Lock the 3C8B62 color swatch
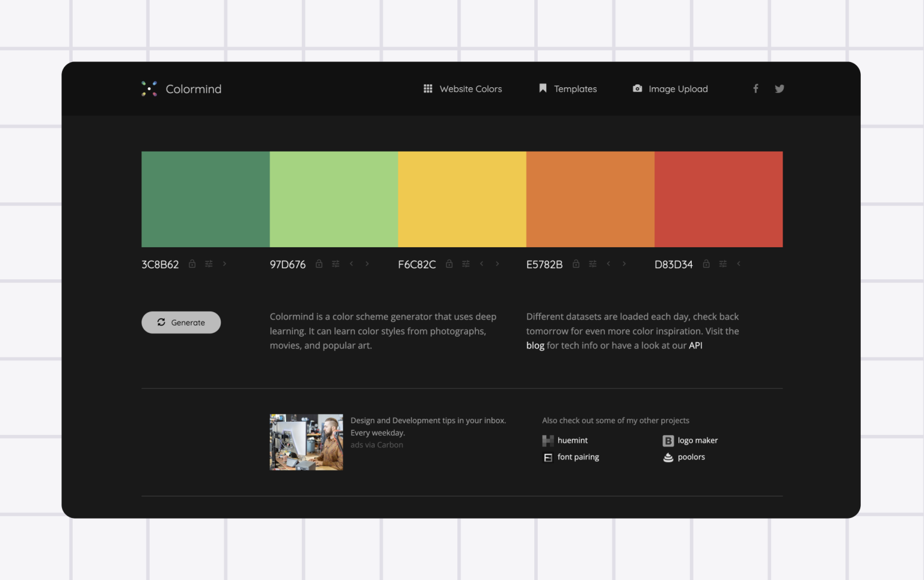 pos(192,264)
